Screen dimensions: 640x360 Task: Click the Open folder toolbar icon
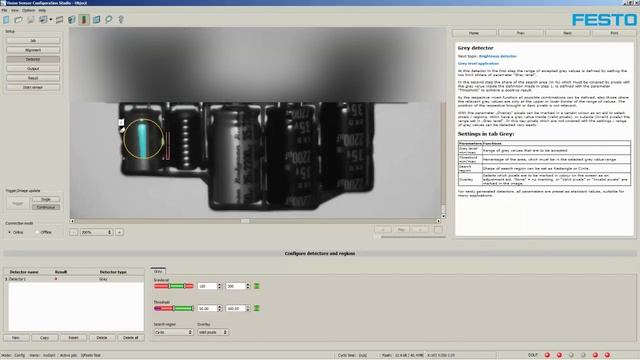point(18,20)
